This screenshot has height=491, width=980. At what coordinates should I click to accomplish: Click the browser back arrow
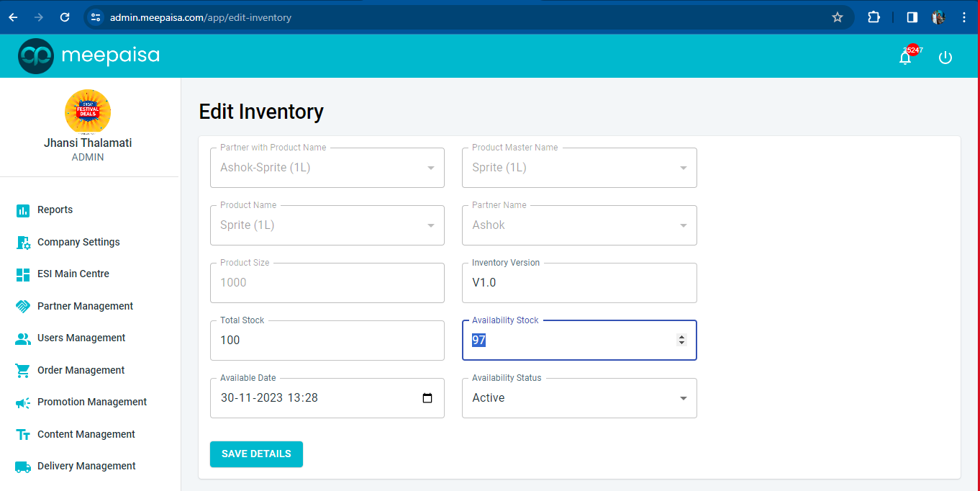[13, 17]
